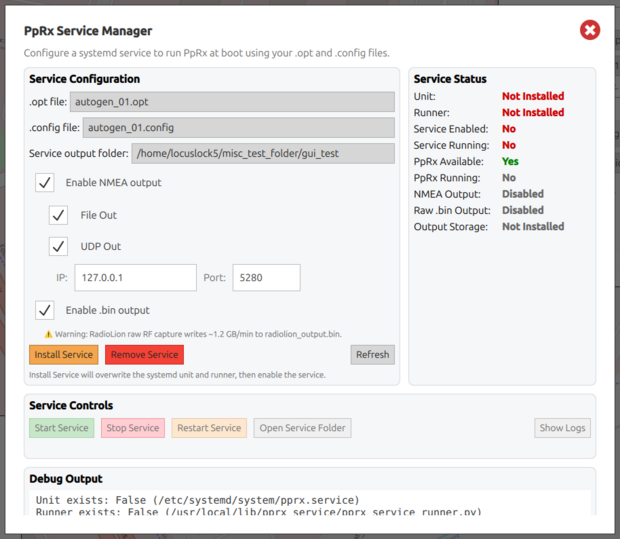Click the Unit 'Not Installed' status
Image resolution: width=620 pixels, height=539 pixels.
tap(533, 96)
